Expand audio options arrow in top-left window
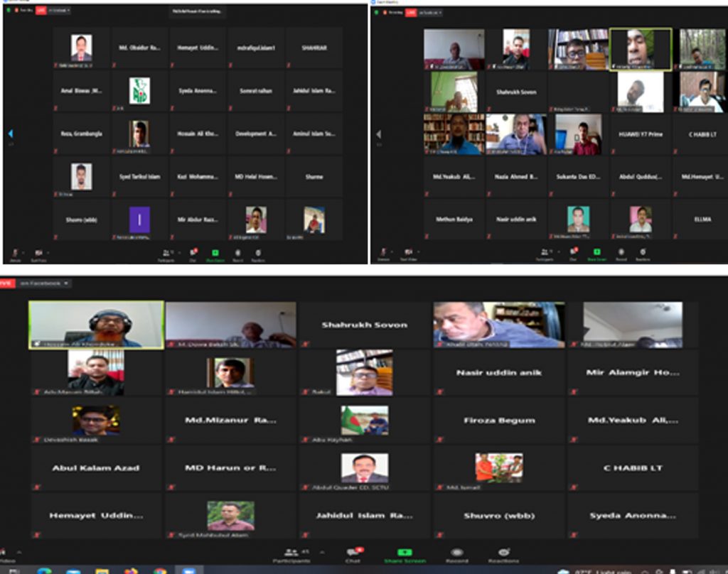Image resolution: width=728 pixels, height=574 pixels. tap(23, 253)
